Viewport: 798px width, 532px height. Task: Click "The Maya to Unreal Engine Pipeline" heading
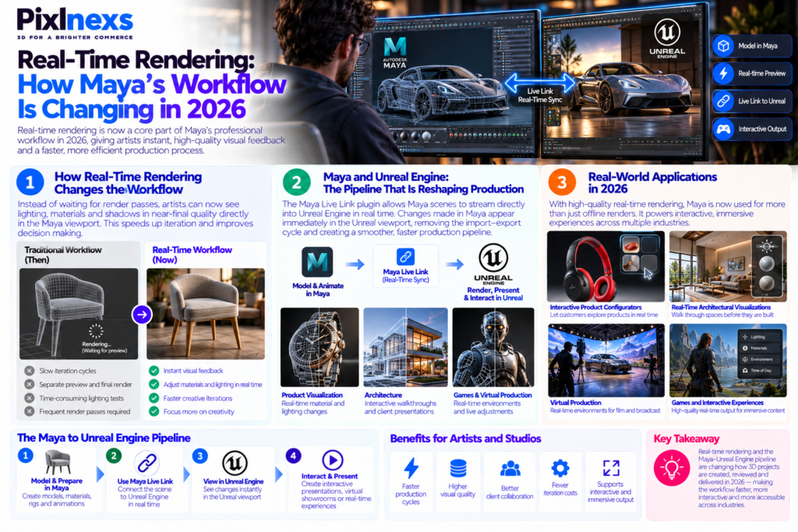coord(104,438)
